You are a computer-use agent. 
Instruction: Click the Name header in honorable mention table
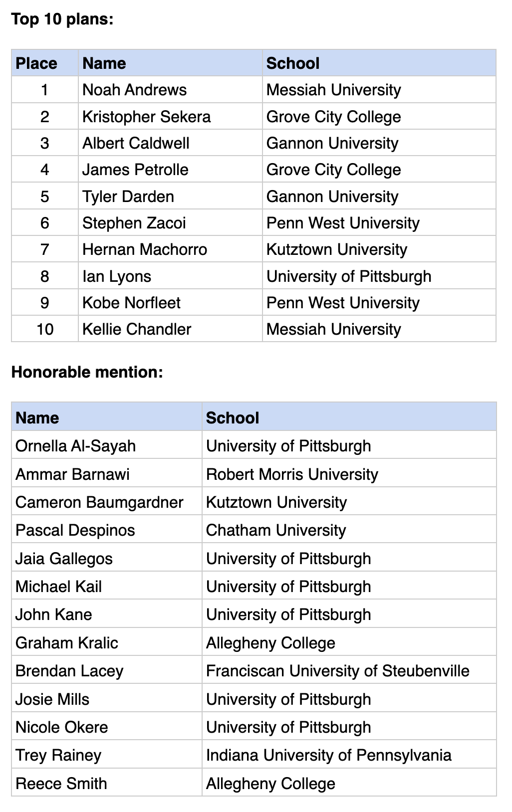point(37,417)
